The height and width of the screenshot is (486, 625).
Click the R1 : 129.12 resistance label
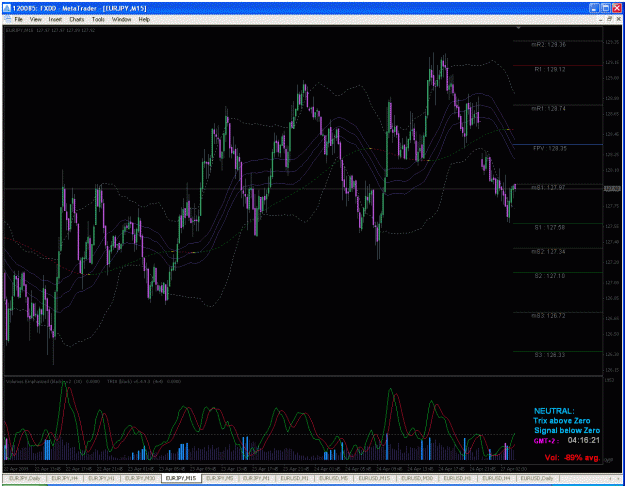point(550,69)
